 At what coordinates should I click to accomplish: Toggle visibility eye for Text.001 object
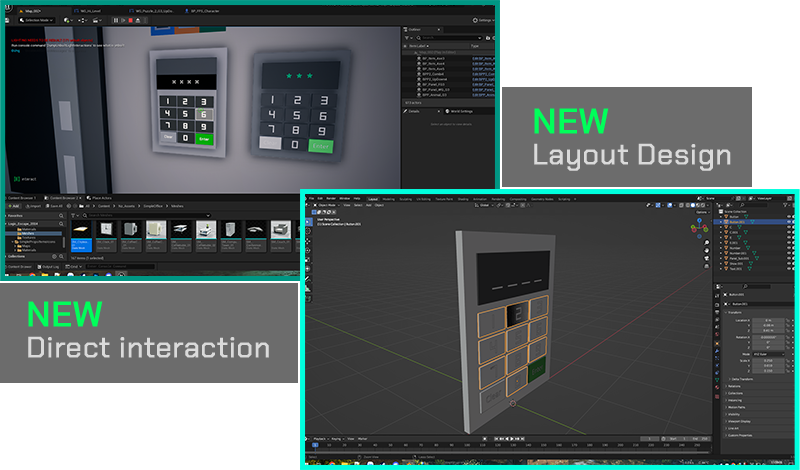pos(788,269)
